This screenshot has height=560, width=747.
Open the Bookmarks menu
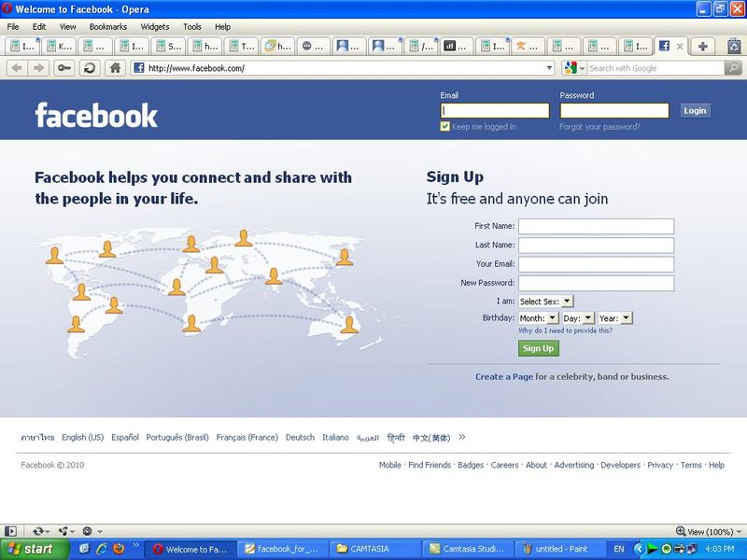click(x=108, y=27)
